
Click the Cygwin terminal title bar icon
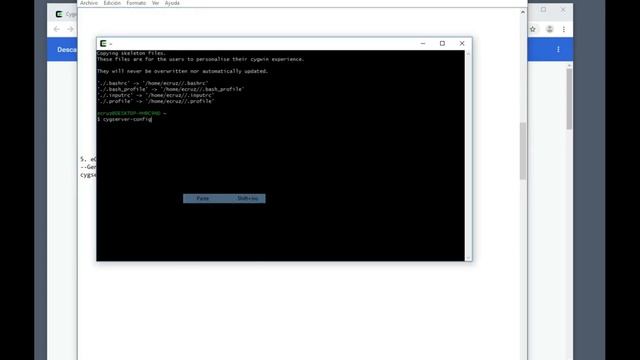point(103,43)
